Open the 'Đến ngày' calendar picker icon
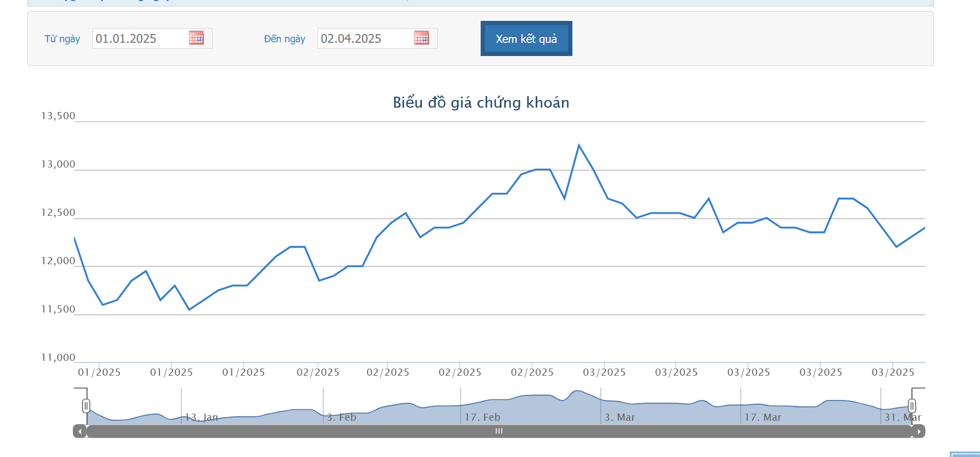This screenshot has width=980, height=457. [x=421, y=38]
